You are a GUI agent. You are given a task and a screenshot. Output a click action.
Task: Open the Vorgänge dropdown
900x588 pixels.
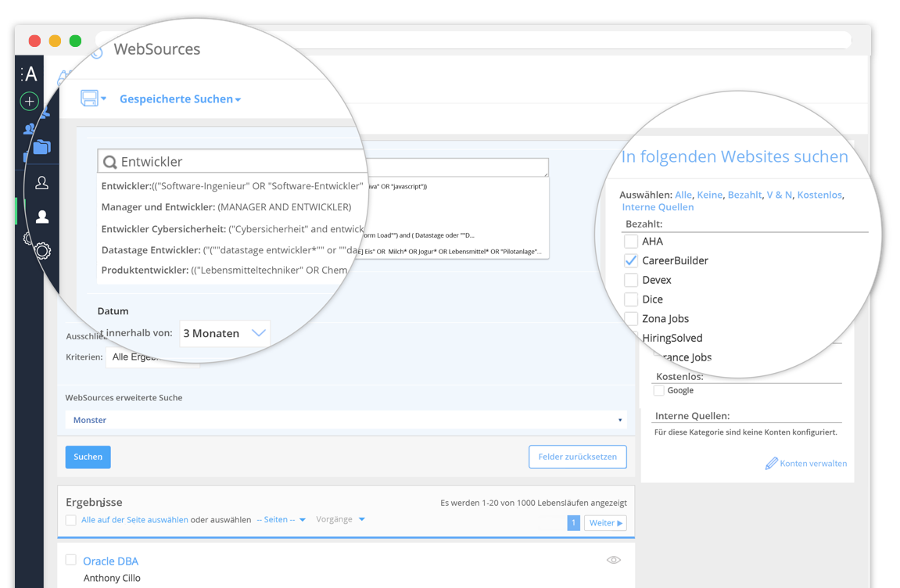click(x=340, y=519)
